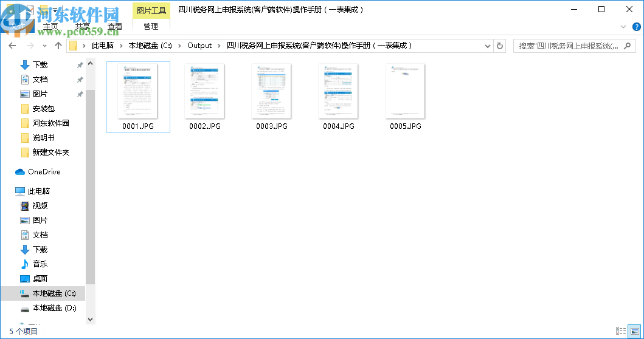Open the 下载 folder under 此电脑
644x339 pixels.
(40, 250)
